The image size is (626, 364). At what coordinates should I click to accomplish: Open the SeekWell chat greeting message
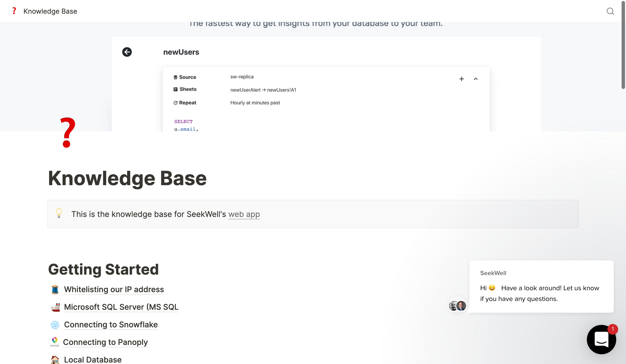coord(541,286)
